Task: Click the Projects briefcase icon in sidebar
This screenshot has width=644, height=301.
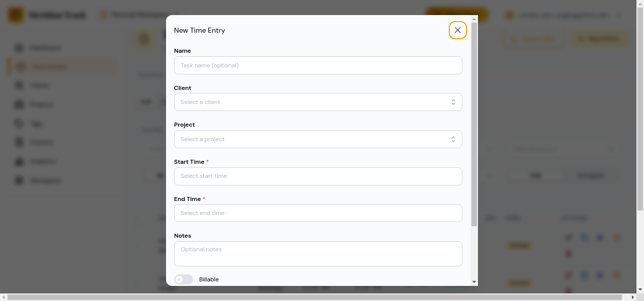Action: pyautogui.click(x=19, y=104)
